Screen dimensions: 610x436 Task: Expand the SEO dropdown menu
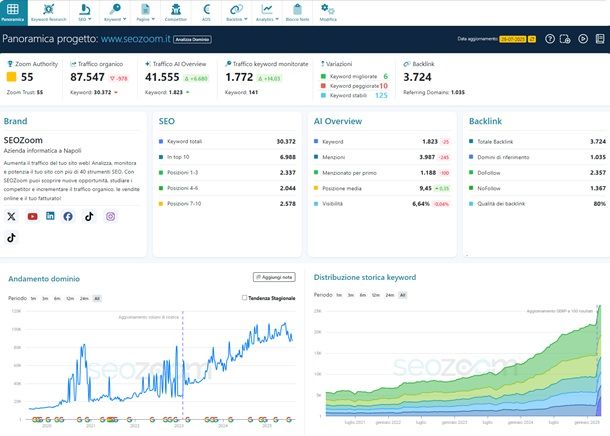84,13
